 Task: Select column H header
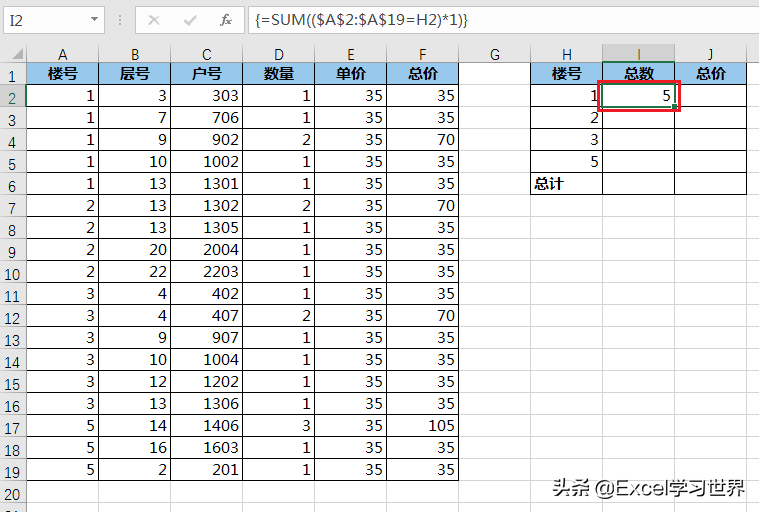[x=566, y=54]
